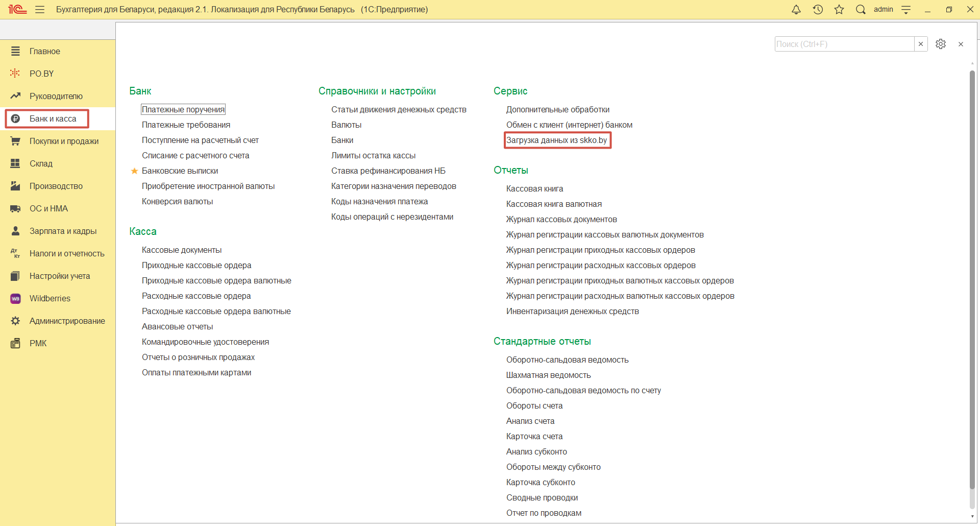Click the vertical scrollbar on the right
This screenshot has width=980, height=526.
[x=972, y=281]
